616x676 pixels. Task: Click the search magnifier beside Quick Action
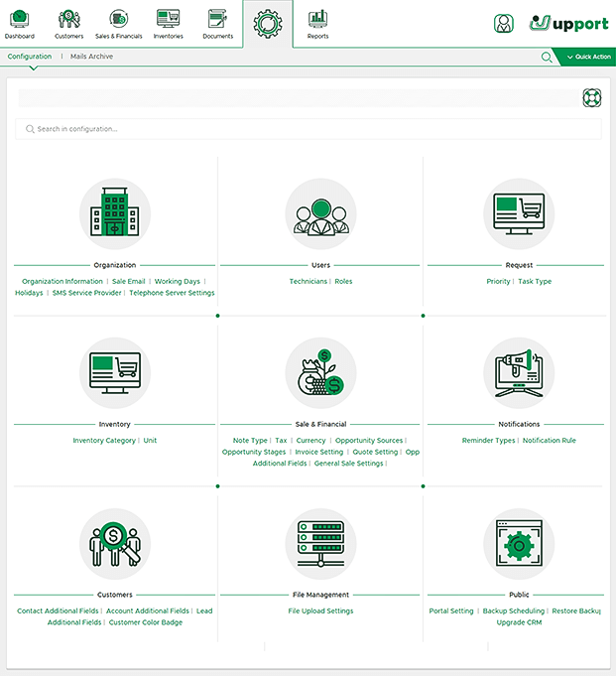click(x=547, y=57)
